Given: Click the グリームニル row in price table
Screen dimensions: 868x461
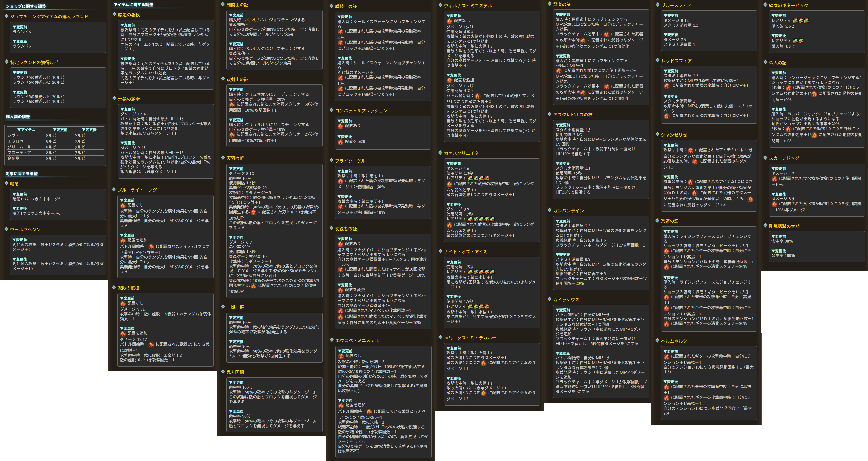Looking at the screenshot, I should coord(19,147).
